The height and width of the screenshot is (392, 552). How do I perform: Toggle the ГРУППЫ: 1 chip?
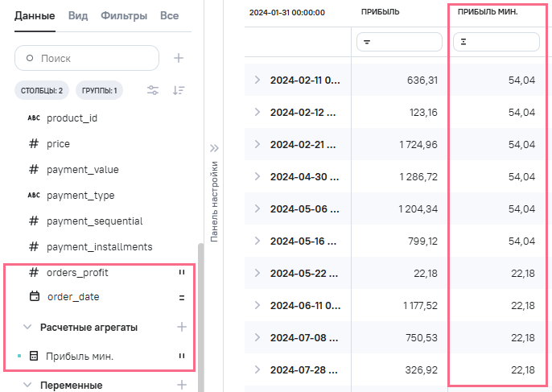click(x=100, y=90)
